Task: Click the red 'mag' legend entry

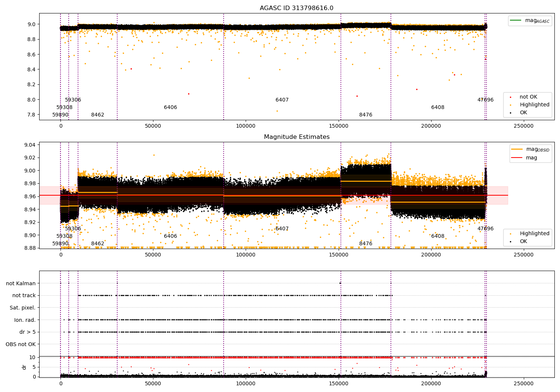Action: 531,158
